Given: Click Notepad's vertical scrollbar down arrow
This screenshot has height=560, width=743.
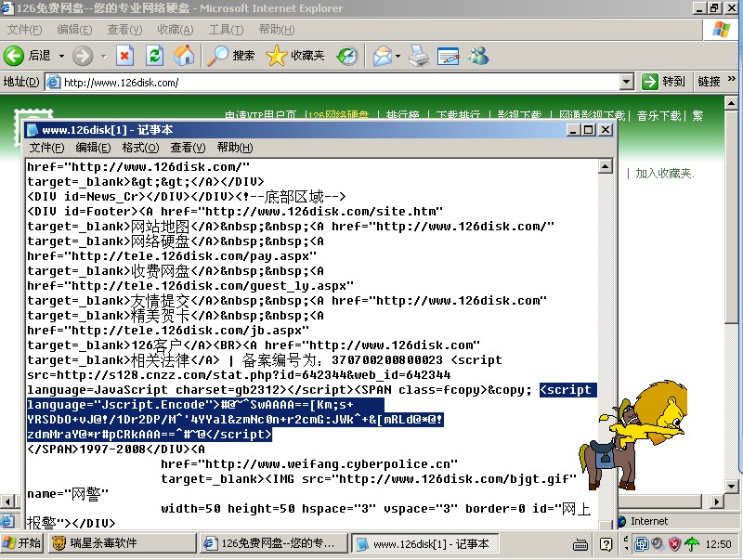Looking at the screenshot, I should coord(606,521).
